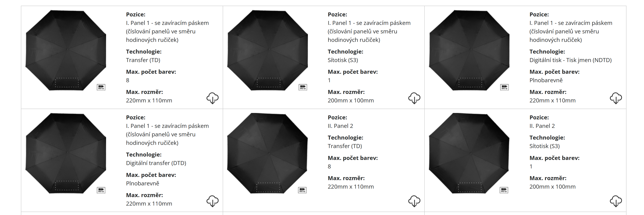This screenshot has width=644, height=215.
Task: Download template for Digitální tisk NDTD
Action: coord(616,98)
